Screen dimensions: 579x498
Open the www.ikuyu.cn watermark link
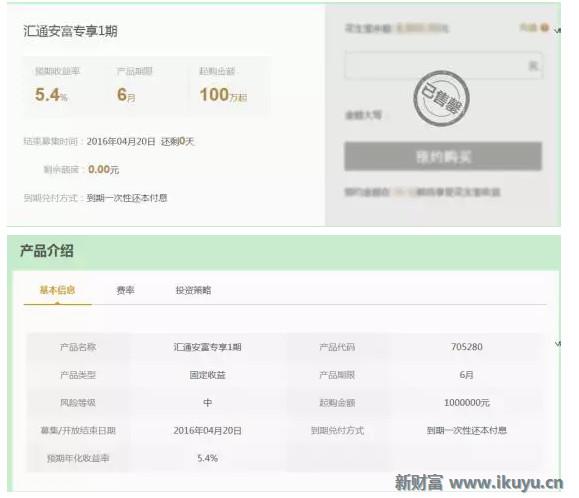(507, 482)
